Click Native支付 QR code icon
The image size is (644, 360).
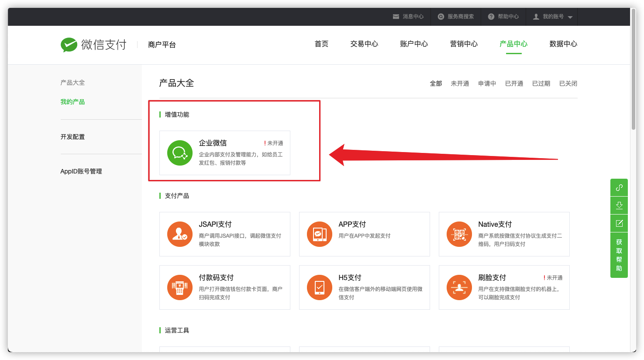pos(459,234)
